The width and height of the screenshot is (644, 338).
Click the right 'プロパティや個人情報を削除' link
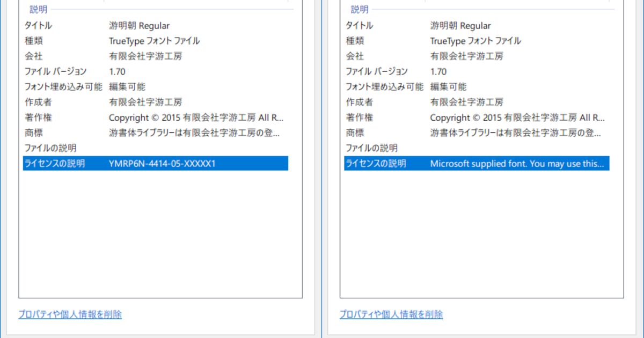click(391, 314)
